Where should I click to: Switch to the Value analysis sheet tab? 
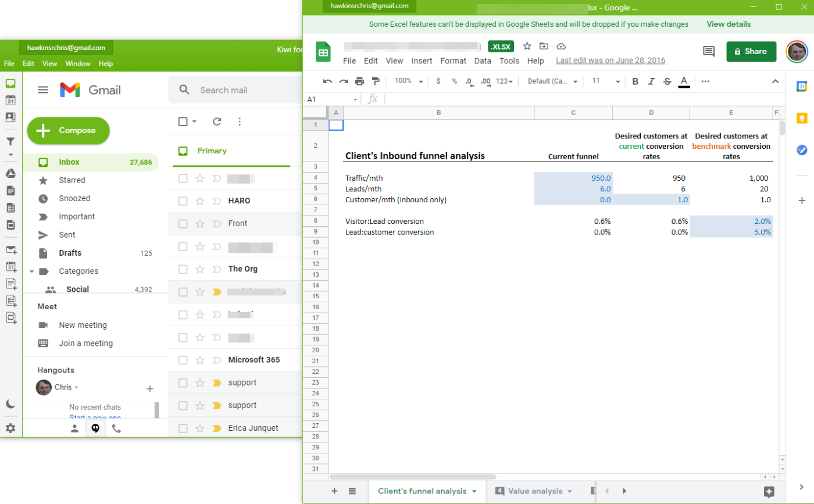point(535,491)
